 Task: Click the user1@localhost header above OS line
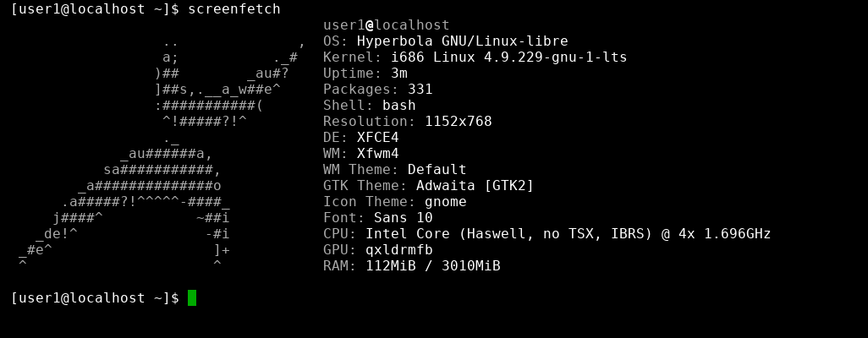[x=386, y=25]
